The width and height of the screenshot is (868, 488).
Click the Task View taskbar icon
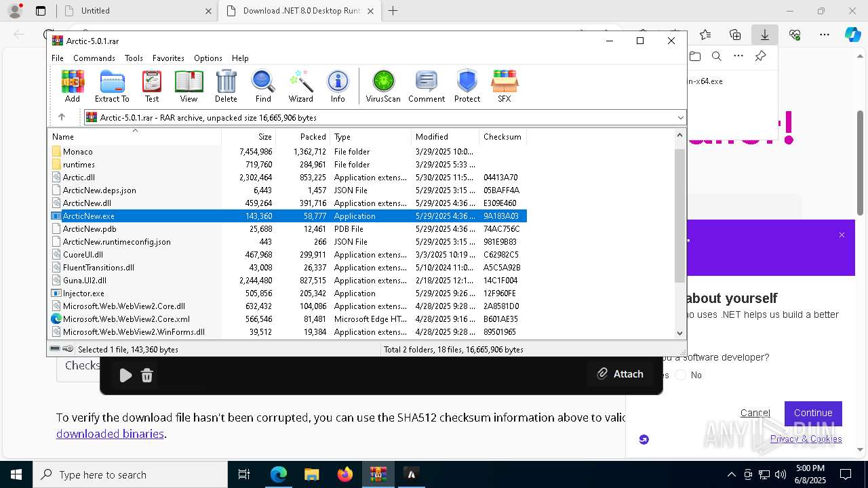pos(244,474)
